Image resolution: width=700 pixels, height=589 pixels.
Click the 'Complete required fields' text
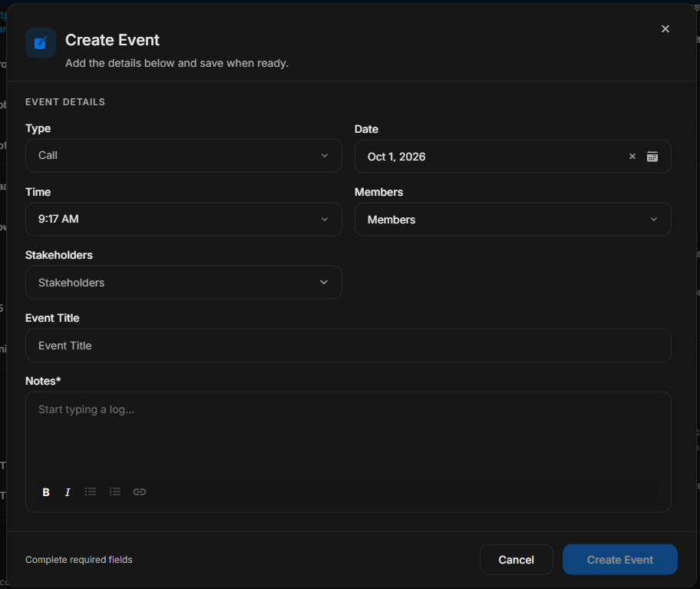click(79, 560)
